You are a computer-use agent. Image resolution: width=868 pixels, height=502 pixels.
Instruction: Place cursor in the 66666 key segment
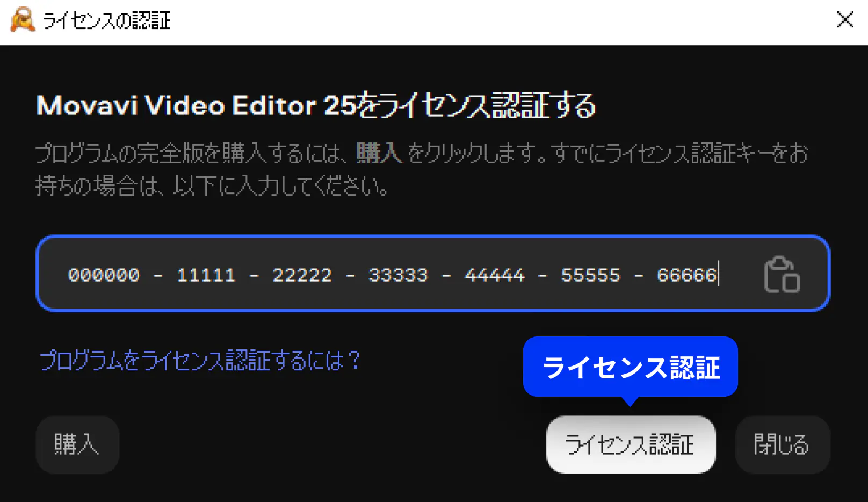coord(687,275)
